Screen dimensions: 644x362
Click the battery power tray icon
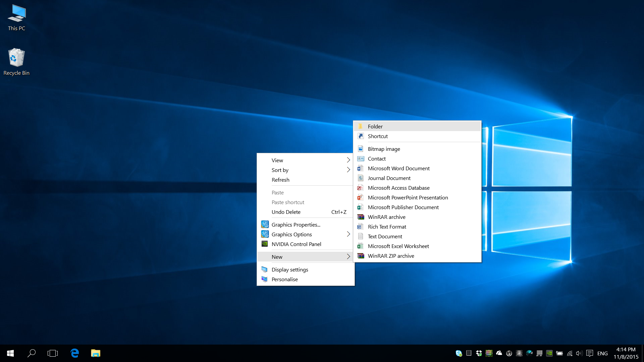point(559,353)
